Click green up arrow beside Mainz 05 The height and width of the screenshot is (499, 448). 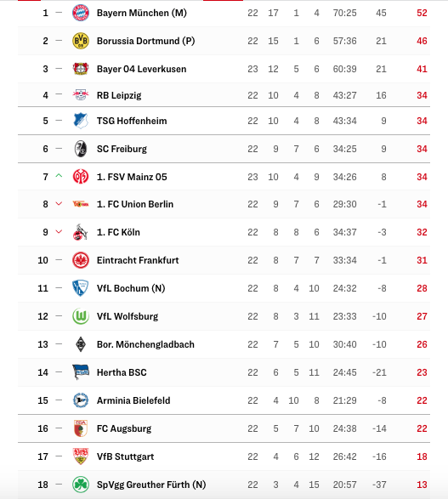[x=59, y=176]
